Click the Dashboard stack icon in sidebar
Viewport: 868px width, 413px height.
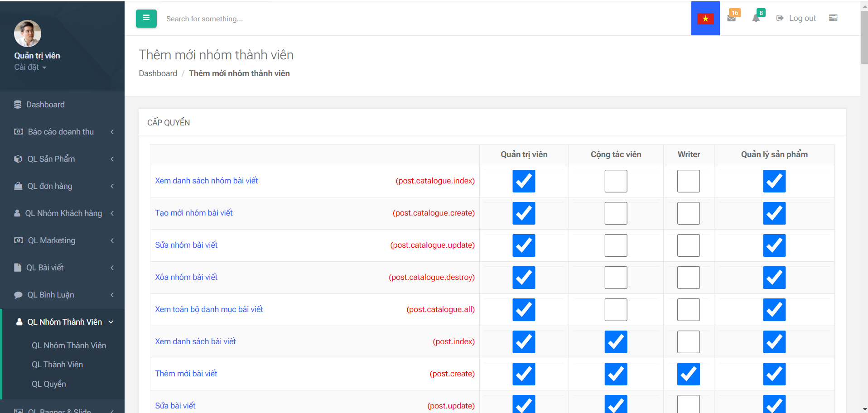point(18,105)
